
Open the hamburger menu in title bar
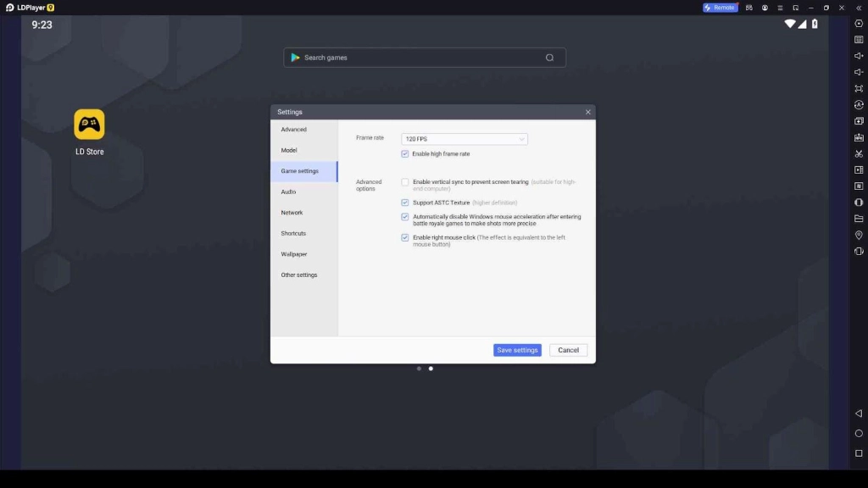[x=780, y=8]
